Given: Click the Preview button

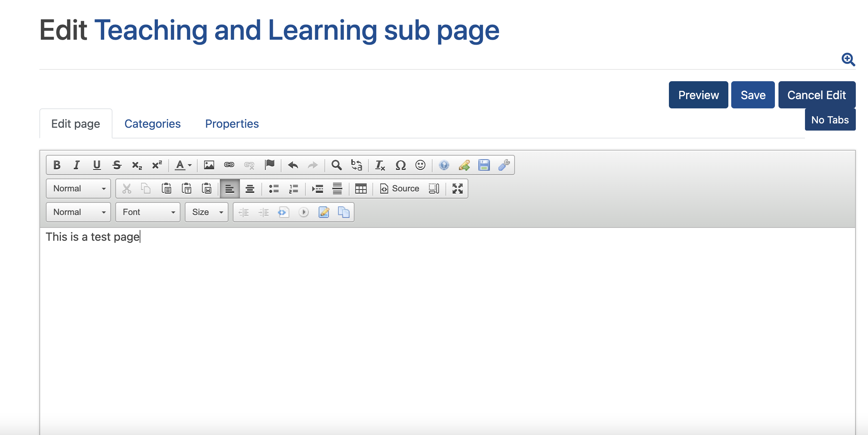Looking at the screenshot, I should coord(698,95).
